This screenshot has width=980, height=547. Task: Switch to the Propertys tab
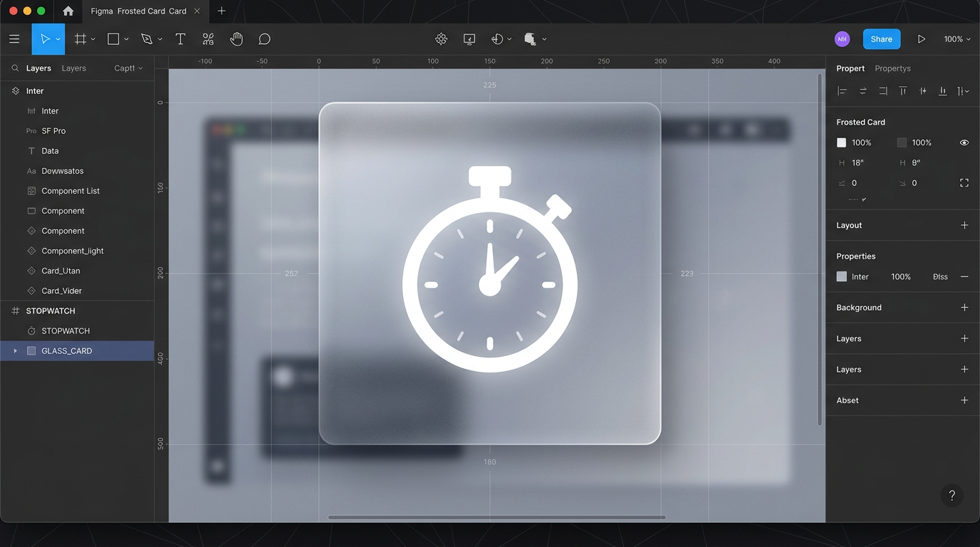coord(892,68)
